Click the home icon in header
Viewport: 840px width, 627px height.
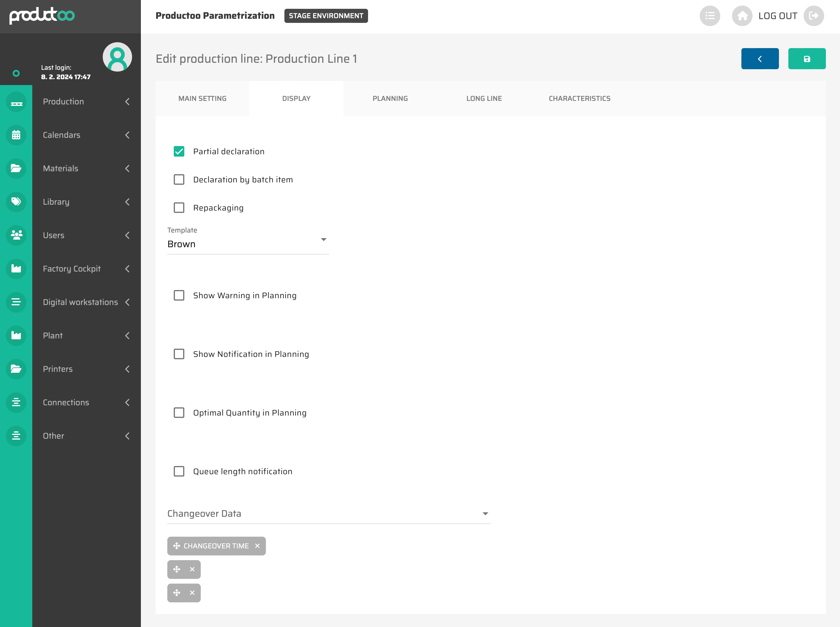click(x=742, y=16)
